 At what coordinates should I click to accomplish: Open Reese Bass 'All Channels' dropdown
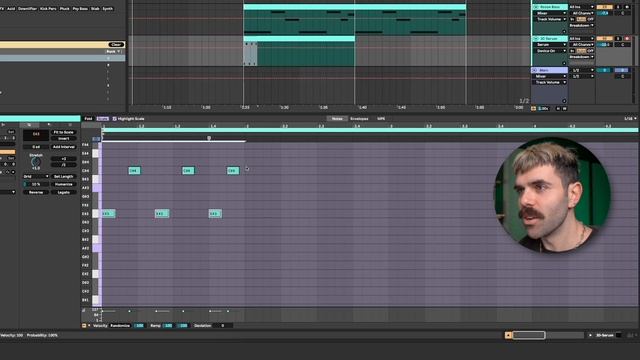(582, 13)
